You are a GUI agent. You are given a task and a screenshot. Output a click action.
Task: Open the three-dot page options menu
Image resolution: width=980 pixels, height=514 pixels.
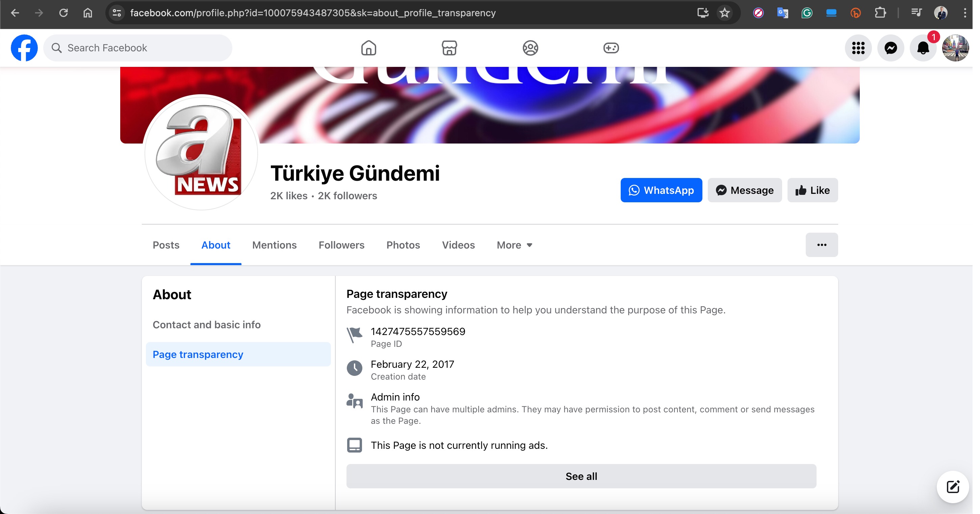point(821,245)
